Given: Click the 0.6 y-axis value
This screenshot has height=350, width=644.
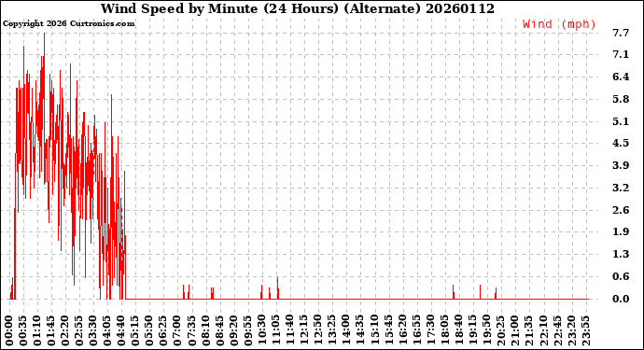Looking at the screenshot, I should [621, 276].
